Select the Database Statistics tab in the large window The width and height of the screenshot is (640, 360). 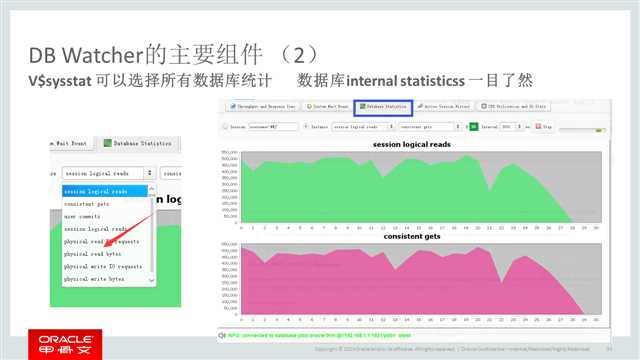tap(383, 107)
